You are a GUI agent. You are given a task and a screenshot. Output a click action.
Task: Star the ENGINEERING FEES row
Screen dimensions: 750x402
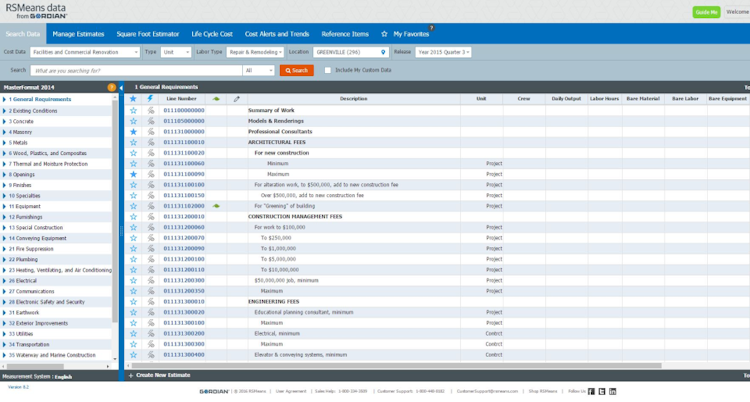133,302
